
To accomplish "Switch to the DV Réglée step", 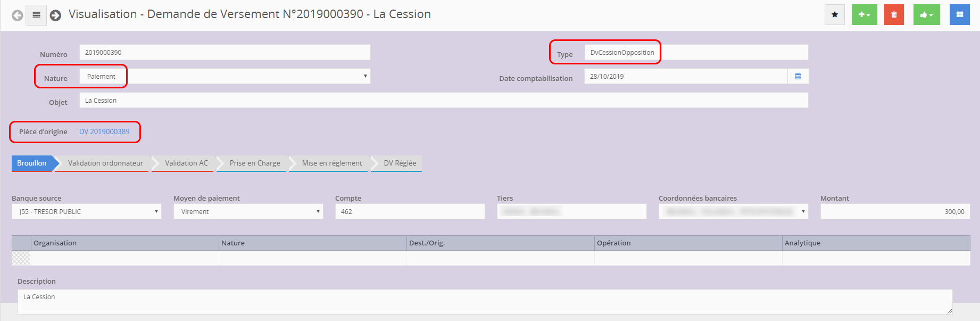I will (x=400, y=163).
